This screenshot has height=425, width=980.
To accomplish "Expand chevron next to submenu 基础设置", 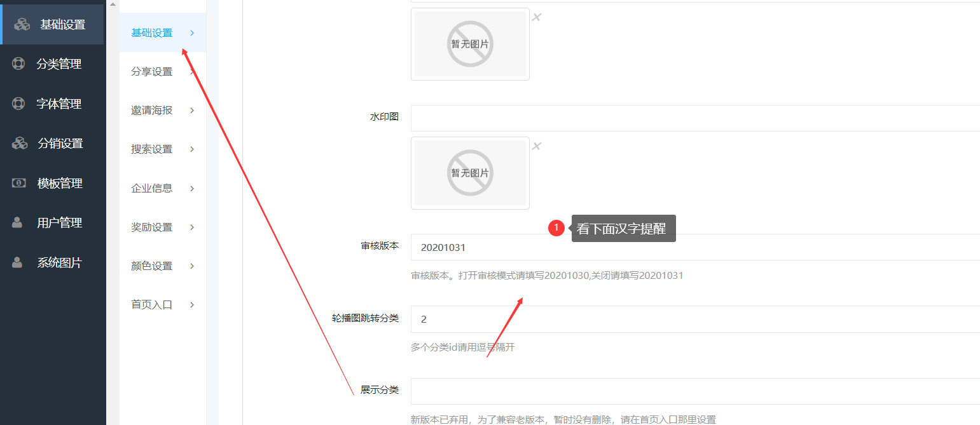I will pos(192,32).
